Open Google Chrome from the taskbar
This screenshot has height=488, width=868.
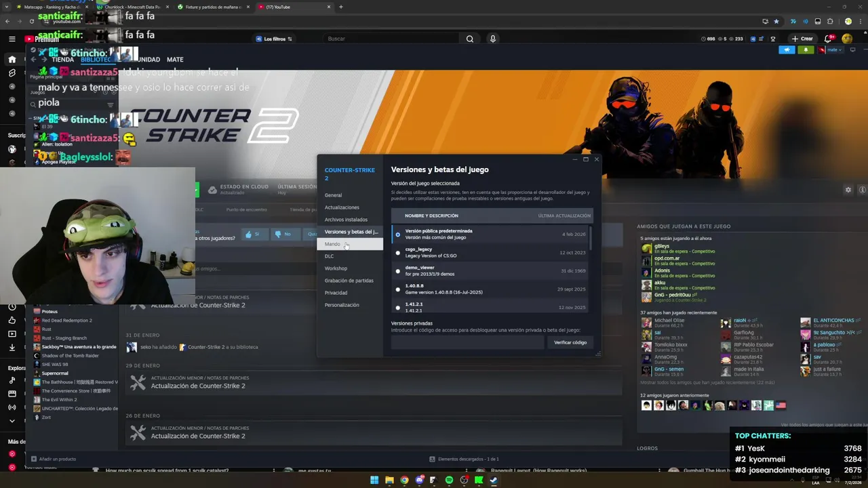tap(404, 480)
